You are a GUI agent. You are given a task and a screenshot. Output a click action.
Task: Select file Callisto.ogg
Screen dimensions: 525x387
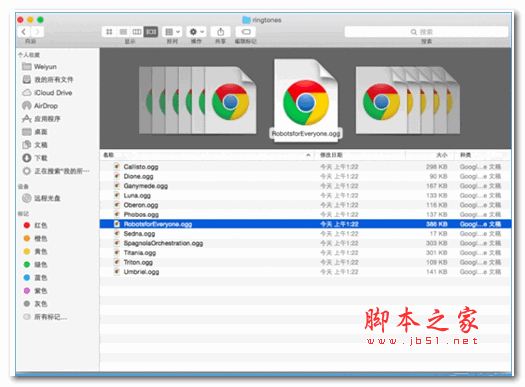point(305,167)
